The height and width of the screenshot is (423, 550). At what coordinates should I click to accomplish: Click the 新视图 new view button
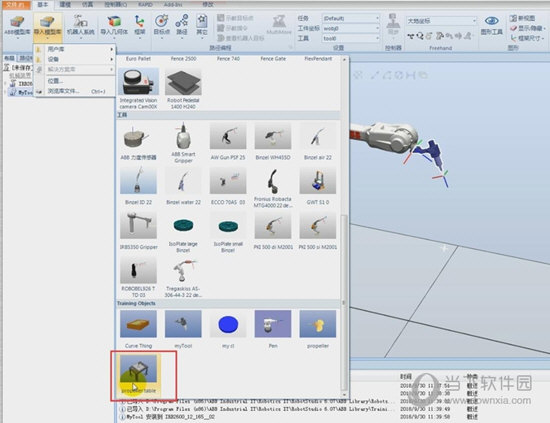[523, 18]
